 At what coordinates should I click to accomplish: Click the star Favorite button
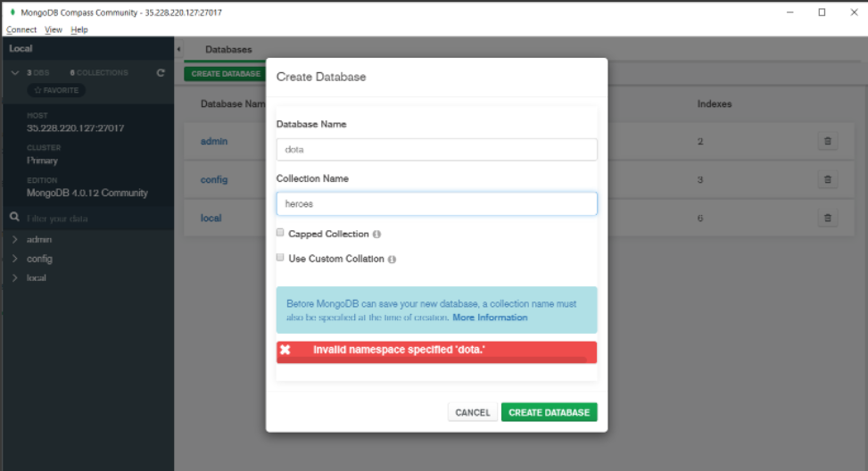56,90
